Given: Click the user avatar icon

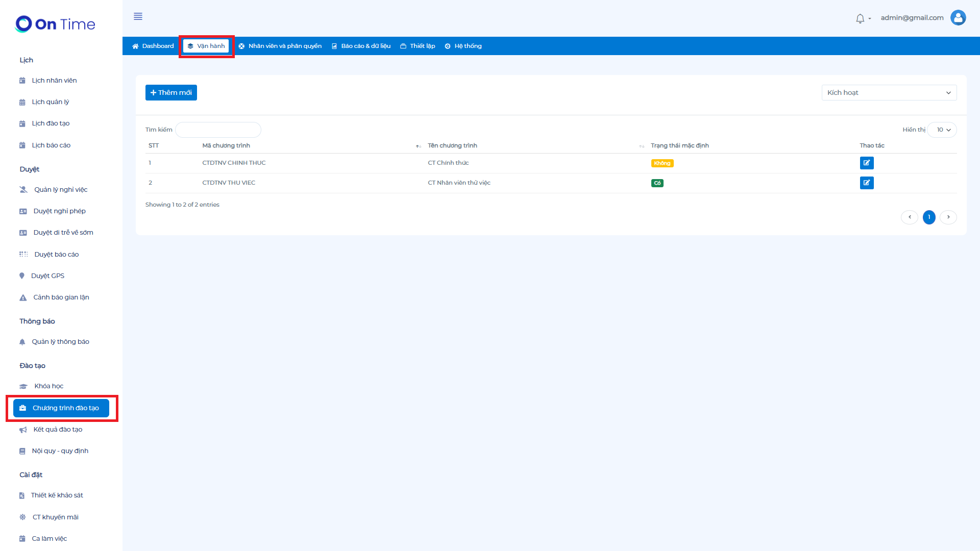Looking at the screenshot, I should pos(958,18).
